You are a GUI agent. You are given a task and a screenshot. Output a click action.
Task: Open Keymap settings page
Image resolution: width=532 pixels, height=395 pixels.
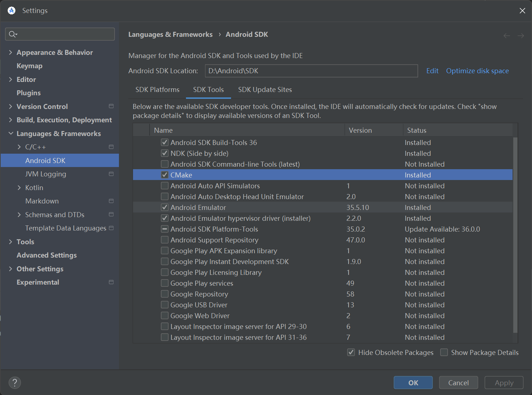pyautogui.click(x=30, y=66)
